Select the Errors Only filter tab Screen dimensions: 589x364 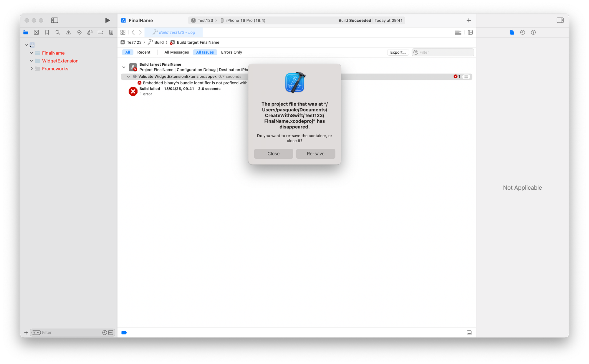pos(231,52)
